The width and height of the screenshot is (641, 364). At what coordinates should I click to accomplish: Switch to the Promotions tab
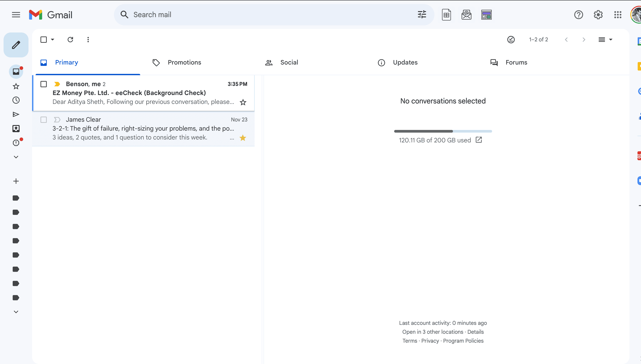click(x=184, y=62)
